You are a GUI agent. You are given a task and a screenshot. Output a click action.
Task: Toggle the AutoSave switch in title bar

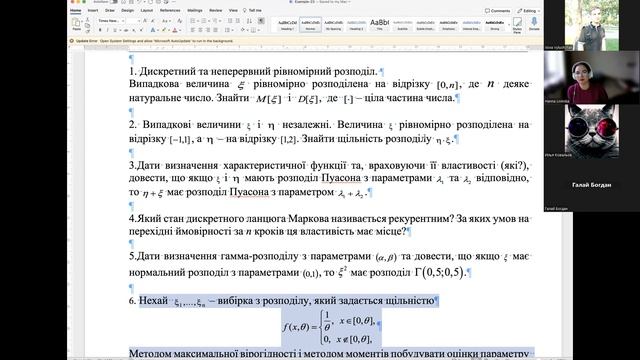pos(113,2)
